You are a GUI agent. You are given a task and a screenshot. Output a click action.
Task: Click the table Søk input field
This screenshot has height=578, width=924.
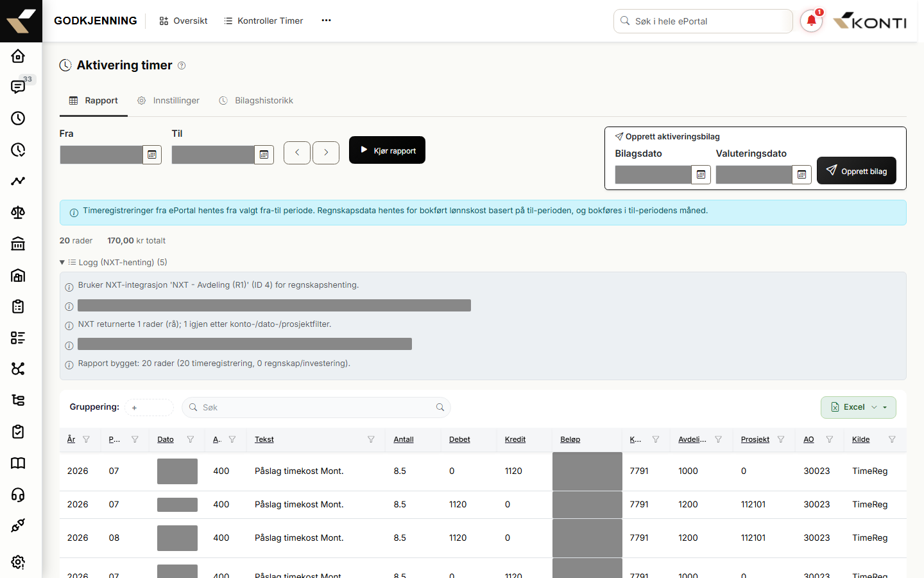pos(316,407)
